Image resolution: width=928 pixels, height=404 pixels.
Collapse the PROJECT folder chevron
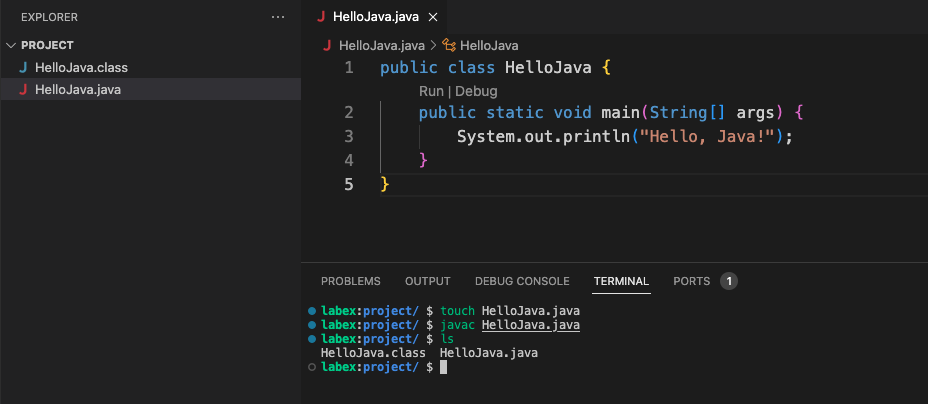point(11,46)
